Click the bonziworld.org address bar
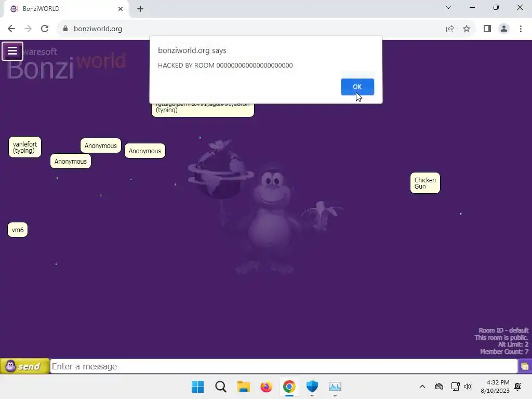 pos(251,29)
